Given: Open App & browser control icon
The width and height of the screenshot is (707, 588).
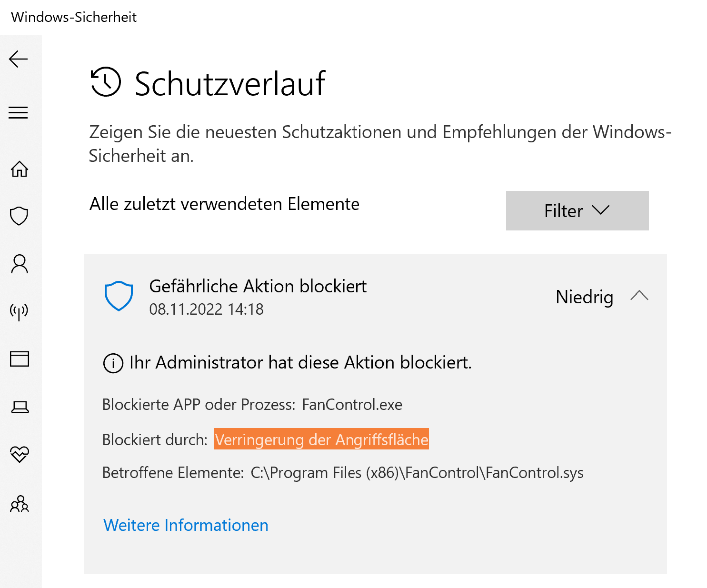Looking at the screenshot, I should (20, 359).
